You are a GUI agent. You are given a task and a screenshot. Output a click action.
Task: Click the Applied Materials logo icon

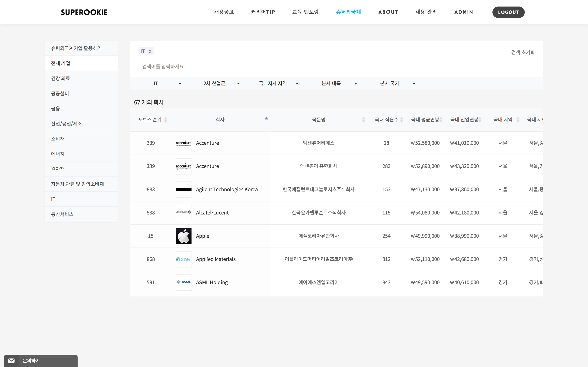[184, 259]
